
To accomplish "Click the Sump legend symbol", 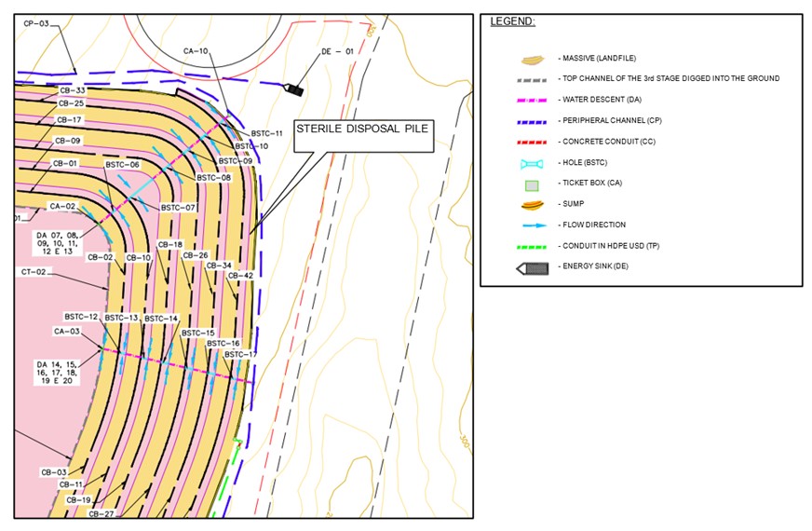I will tap(531, 205).
